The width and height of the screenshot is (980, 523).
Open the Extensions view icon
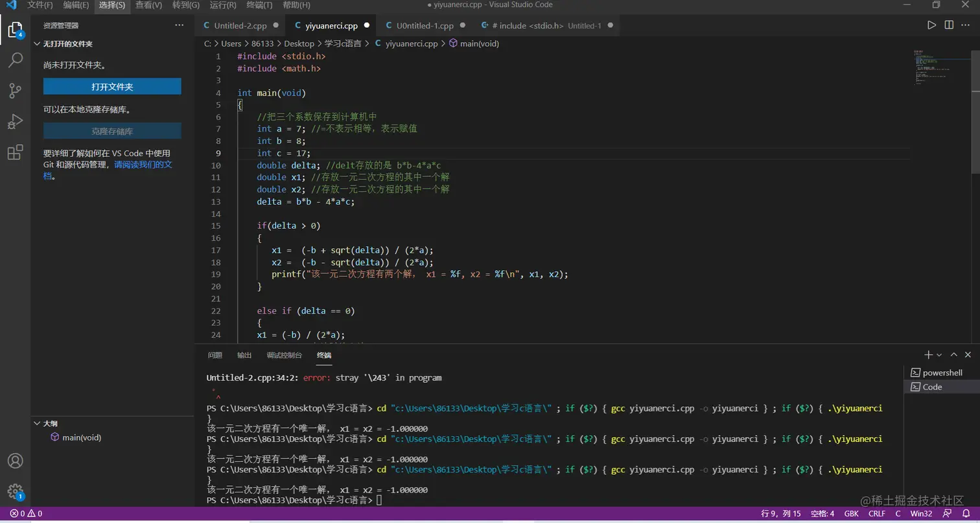click(x=15, y=153)
